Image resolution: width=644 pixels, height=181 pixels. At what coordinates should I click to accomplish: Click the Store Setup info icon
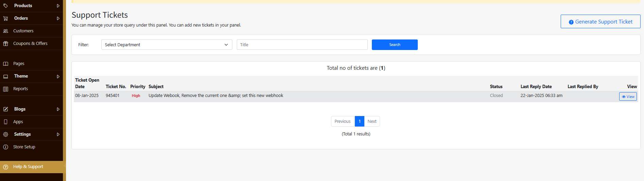click(x=5, y=147)
